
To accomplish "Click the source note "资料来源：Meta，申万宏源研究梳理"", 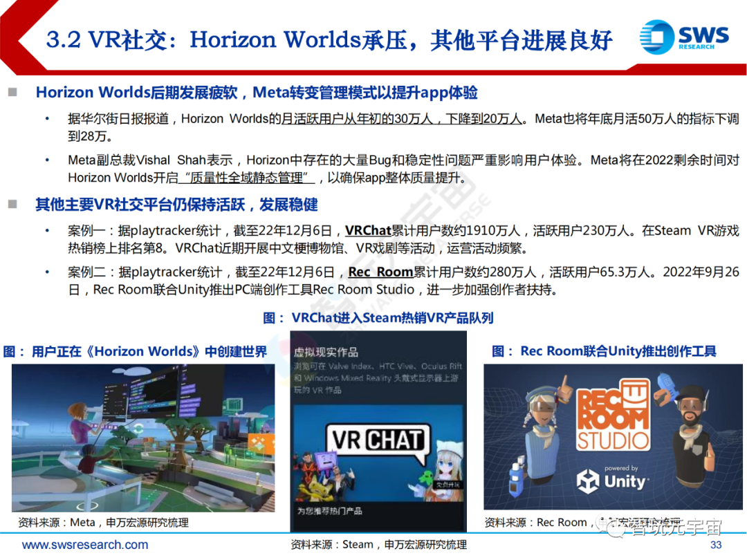I will 103,523.
